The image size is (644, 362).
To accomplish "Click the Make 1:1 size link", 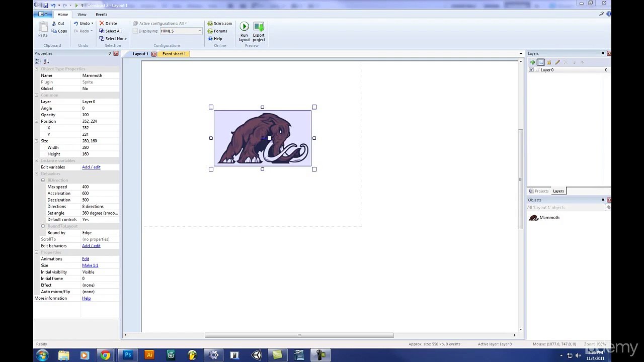I will point(90,265).
